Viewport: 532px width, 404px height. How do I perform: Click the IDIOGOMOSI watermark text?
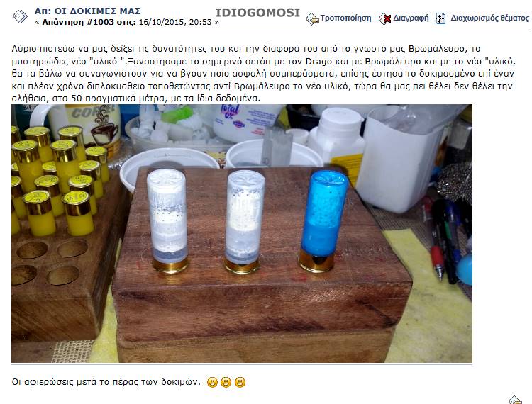click(258, 13)
